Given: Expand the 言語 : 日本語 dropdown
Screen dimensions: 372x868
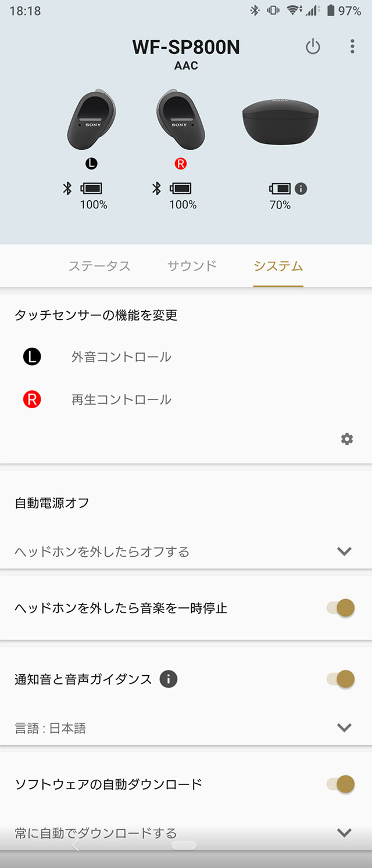Looking at the screenshot, I should pos(344,727).
